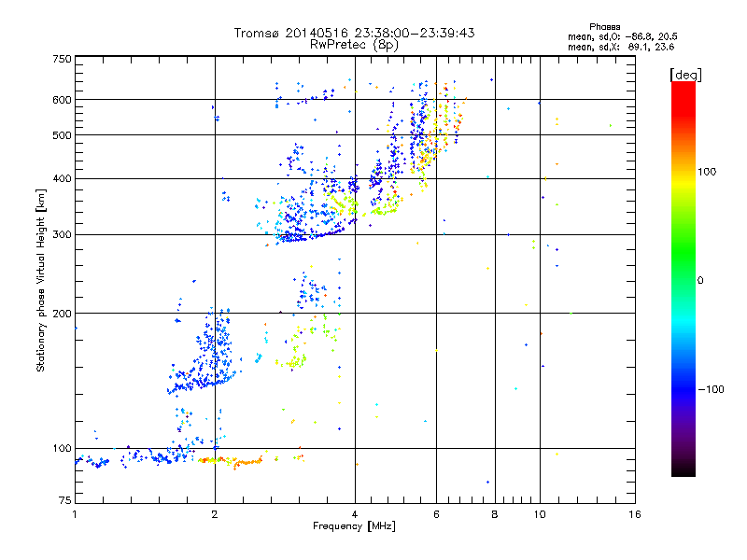Click the '75' y-axis tick label

65,500
